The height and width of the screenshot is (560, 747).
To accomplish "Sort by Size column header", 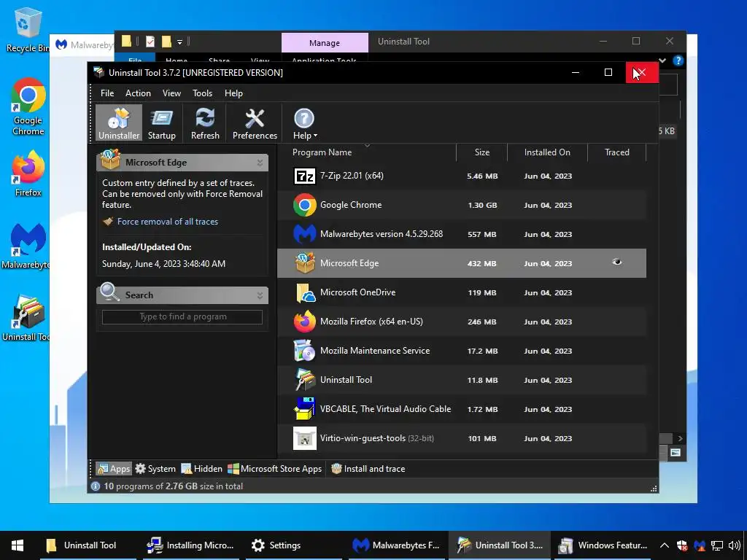I will click(x=482, y=152).
